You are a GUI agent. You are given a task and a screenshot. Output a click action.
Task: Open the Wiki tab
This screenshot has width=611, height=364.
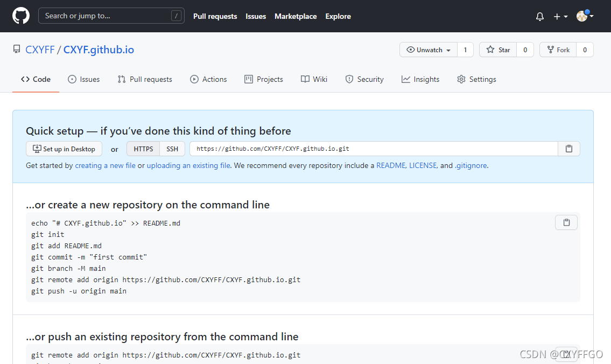[314, 79]
